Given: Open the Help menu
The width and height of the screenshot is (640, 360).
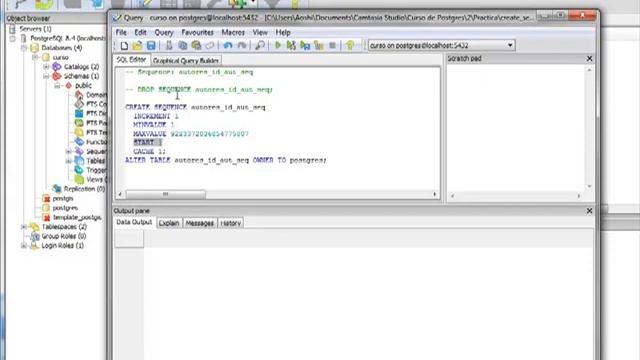Looking at the screenshot, I should 283,32.
